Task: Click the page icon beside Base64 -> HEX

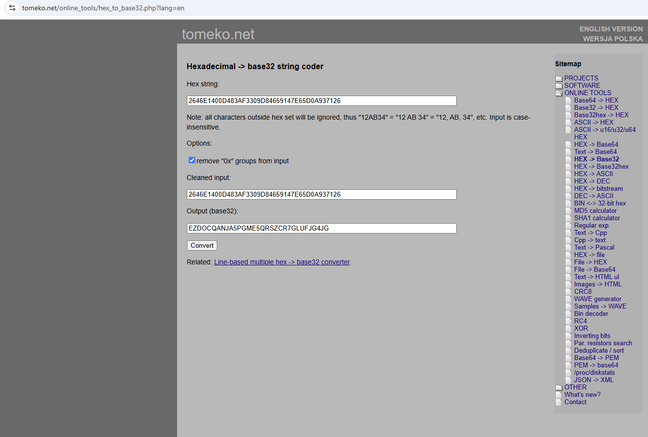Action: coord(567,101)
